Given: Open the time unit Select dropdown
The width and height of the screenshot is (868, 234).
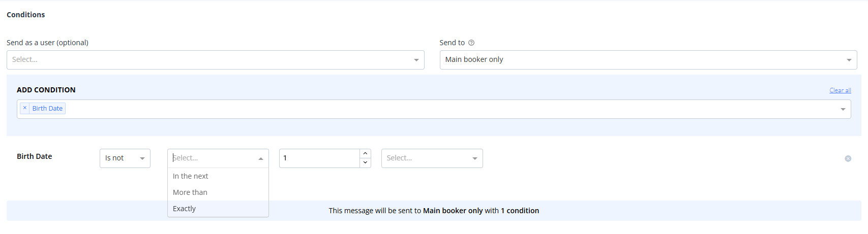Looking at the screenshot, I should click(432, 158).
